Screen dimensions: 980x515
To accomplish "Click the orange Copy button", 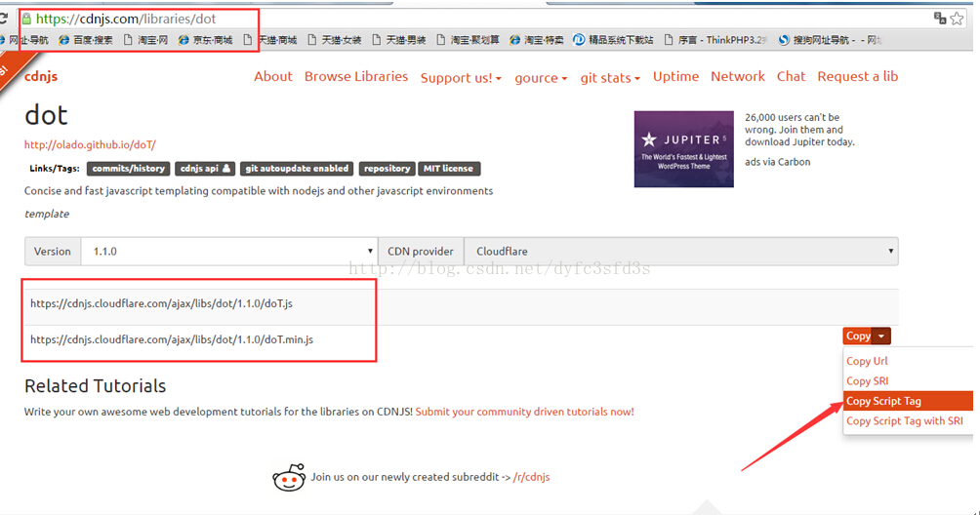I will pyautogui.click(x=858, y=336).
